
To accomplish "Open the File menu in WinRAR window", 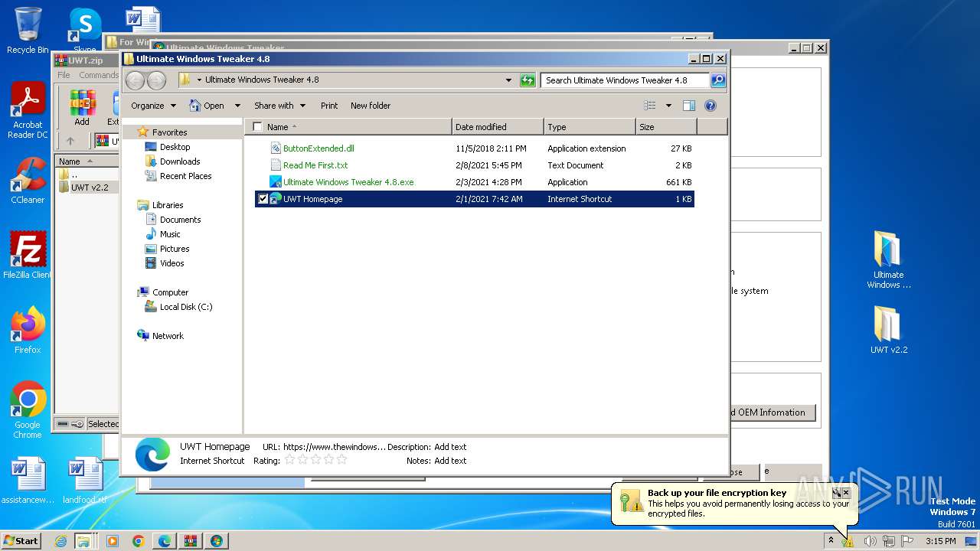I will tap(64, 75).
